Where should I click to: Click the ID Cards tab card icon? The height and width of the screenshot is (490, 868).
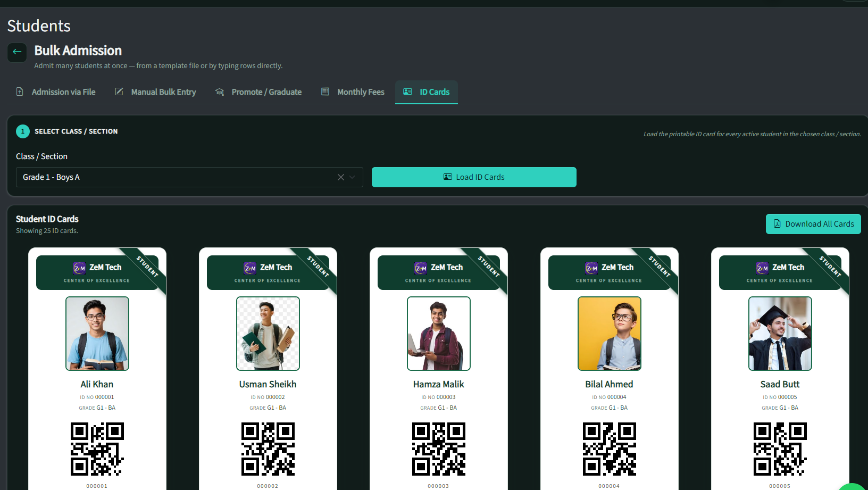tap(407, 92)
